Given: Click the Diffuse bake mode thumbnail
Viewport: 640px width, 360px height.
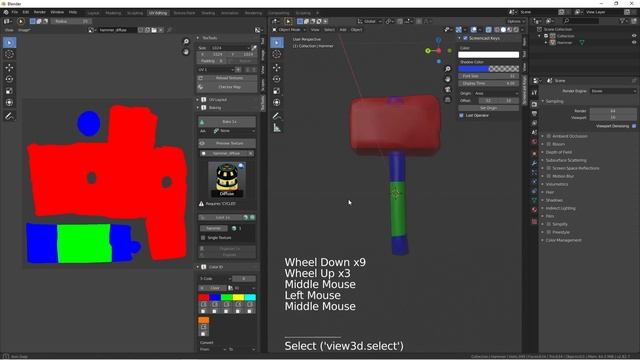Looking at the screenshot, I should (x=227, y=179).
